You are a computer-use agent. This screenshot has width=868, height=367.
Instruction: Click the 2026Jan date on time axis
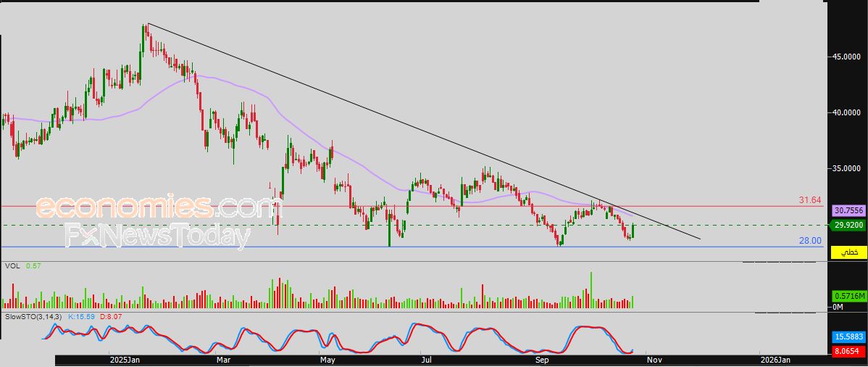774,360
